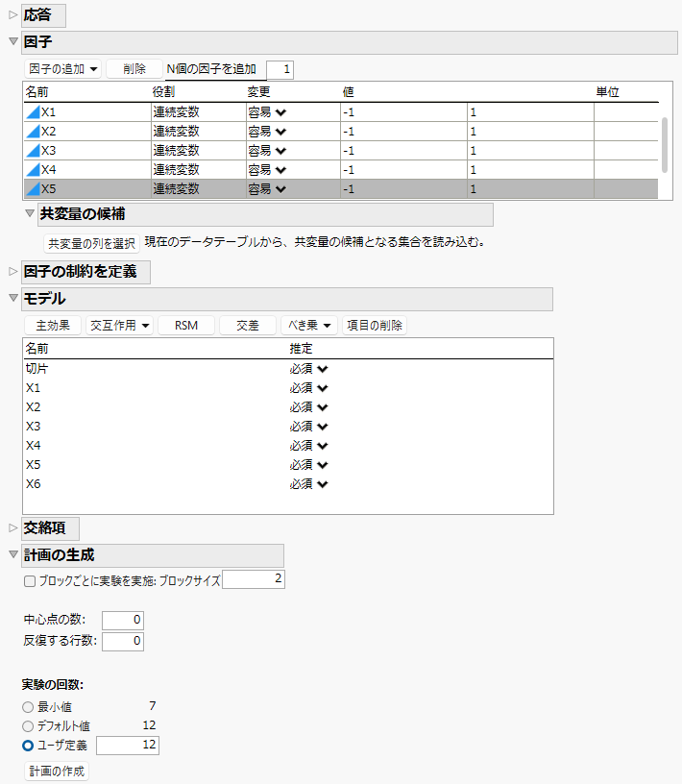
Task: Click the blue continuous icon for X4
Action: click(x=33, y=170)
